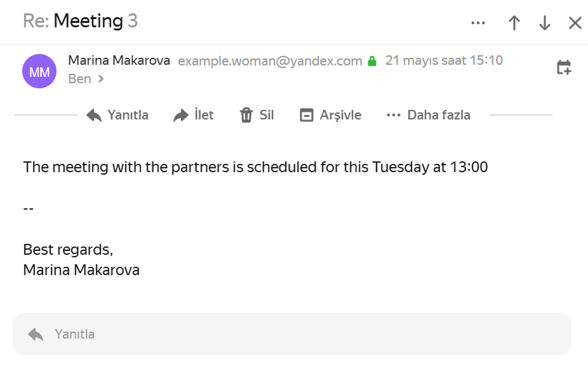The width and height of the screenshot is (588, 371).
Task: Choose Arşivle to archive the message
Action: click(x=340, y=115)
